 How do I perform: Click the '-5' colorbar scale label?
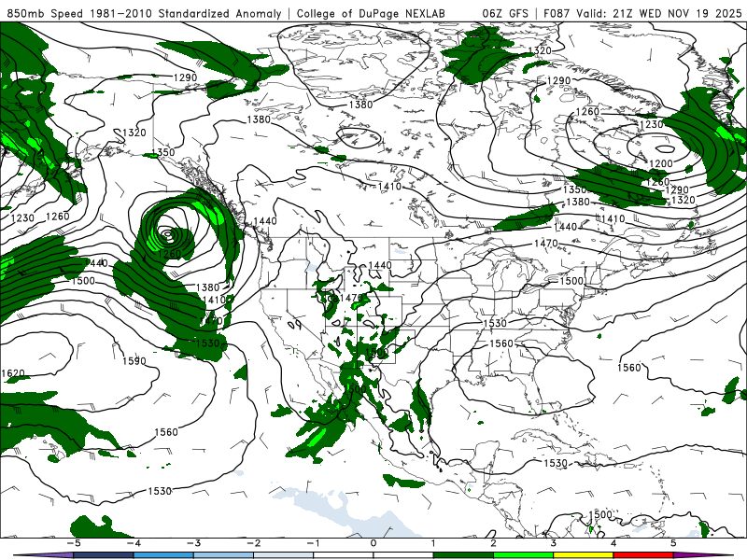click(73, 543)
